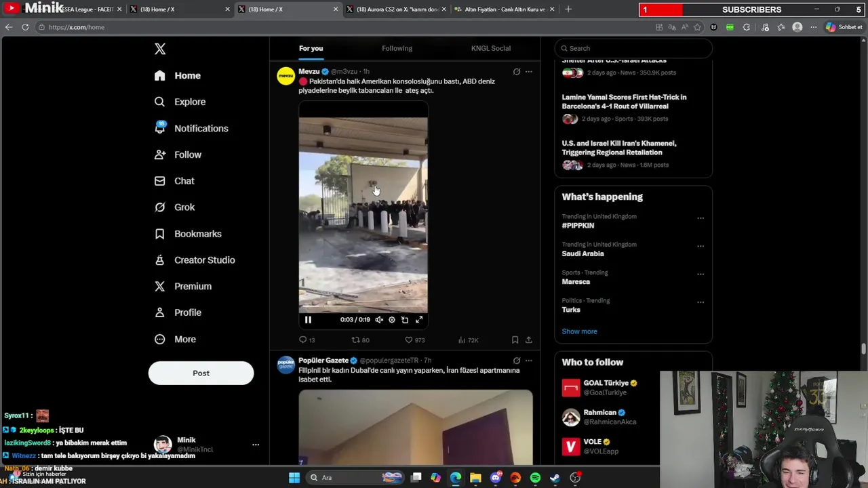This screenshot has height=488, width=868.
Task: Open video playback settings gear
Action: (x=391, y=320)
